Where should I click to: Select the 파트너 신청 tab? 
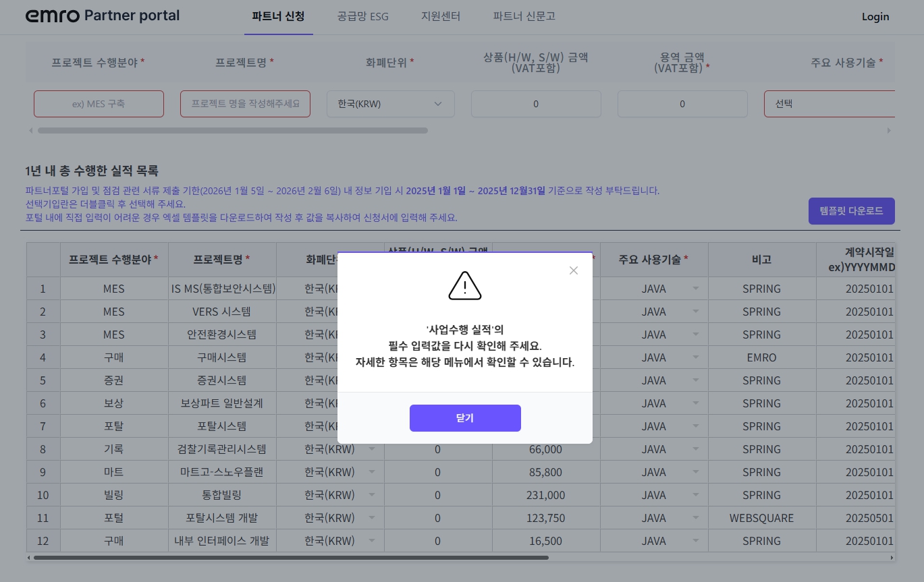coord(278,17)
